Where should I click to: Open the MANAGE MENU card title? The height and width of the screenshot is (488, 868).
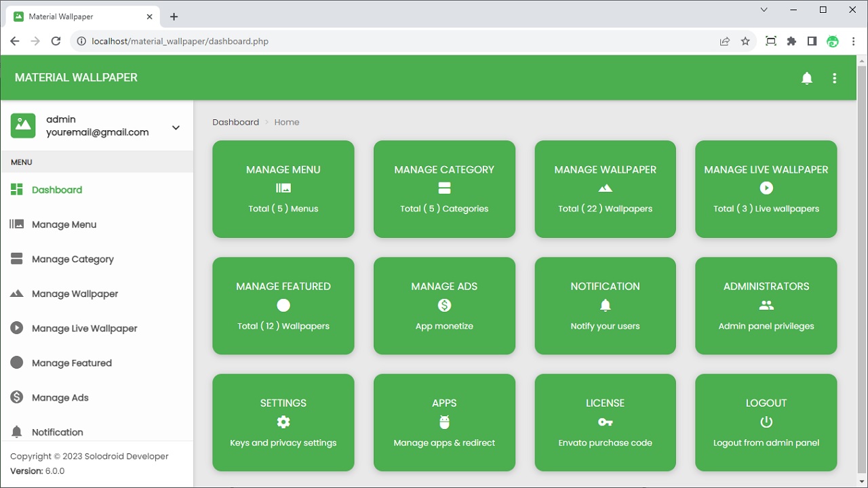pyautogui.click(x=283, y=169)
